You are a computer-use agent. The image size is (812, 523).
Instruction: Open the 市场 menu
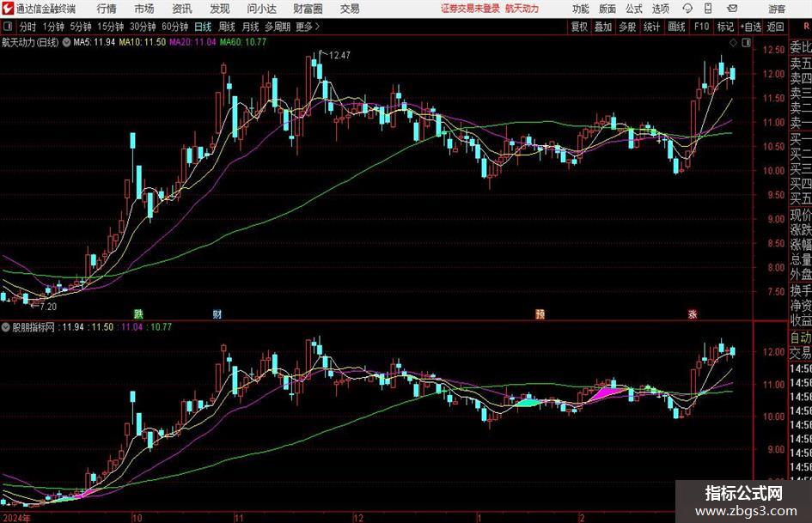point(144,9)
